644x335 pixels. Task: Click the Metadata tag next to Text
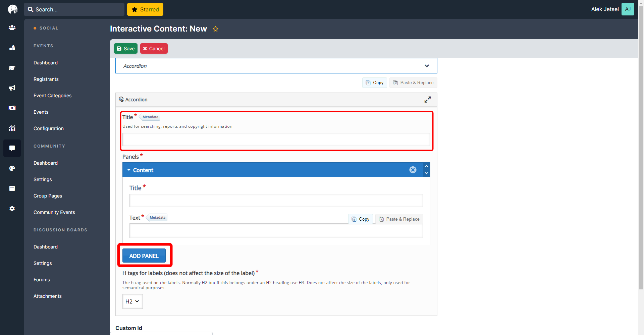point(157,218)
